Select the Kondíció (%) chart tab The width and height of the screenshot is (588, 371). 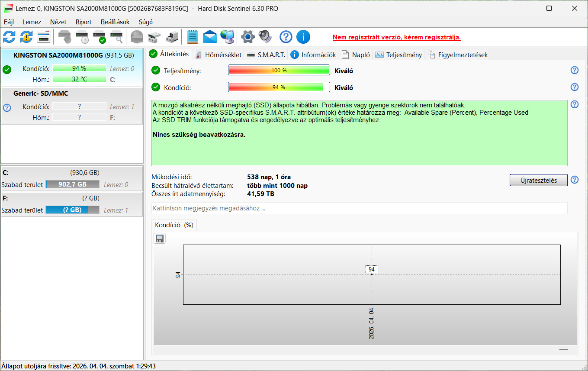(x=174, y=225)
